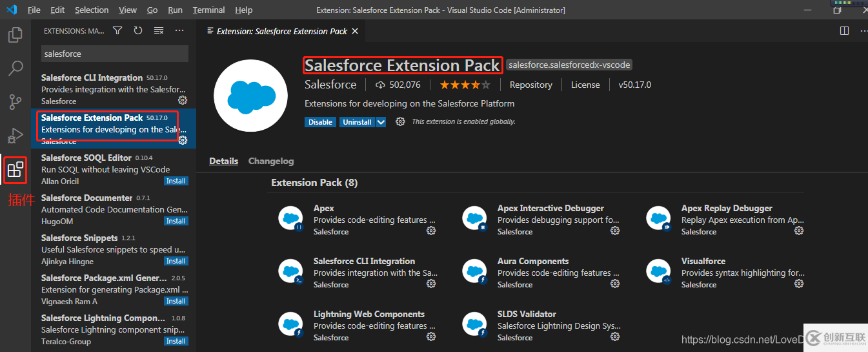
Task: Select Salesforce SOQL Editor in results list
Action: tap(114, 169)
